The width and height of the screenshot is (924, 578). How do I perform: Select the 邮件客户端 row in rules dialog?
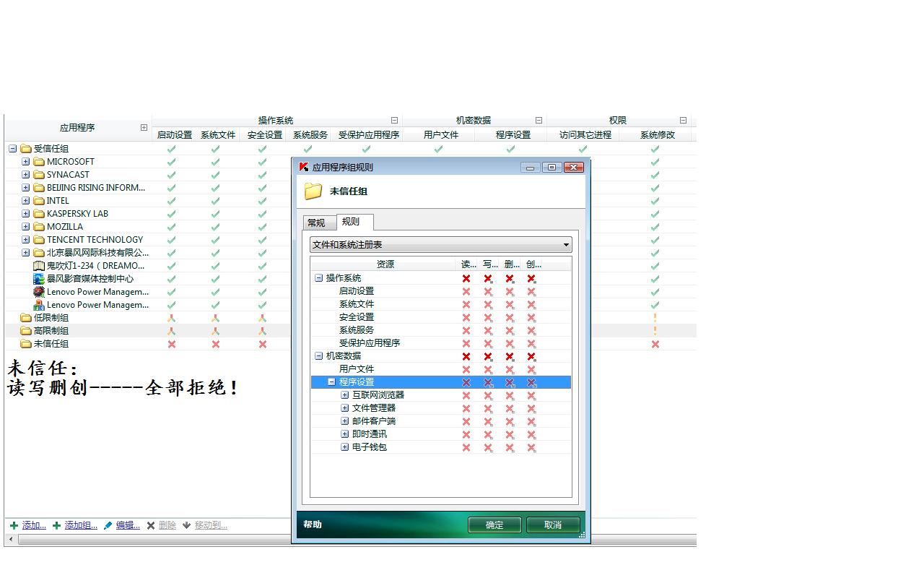point(440,422)
